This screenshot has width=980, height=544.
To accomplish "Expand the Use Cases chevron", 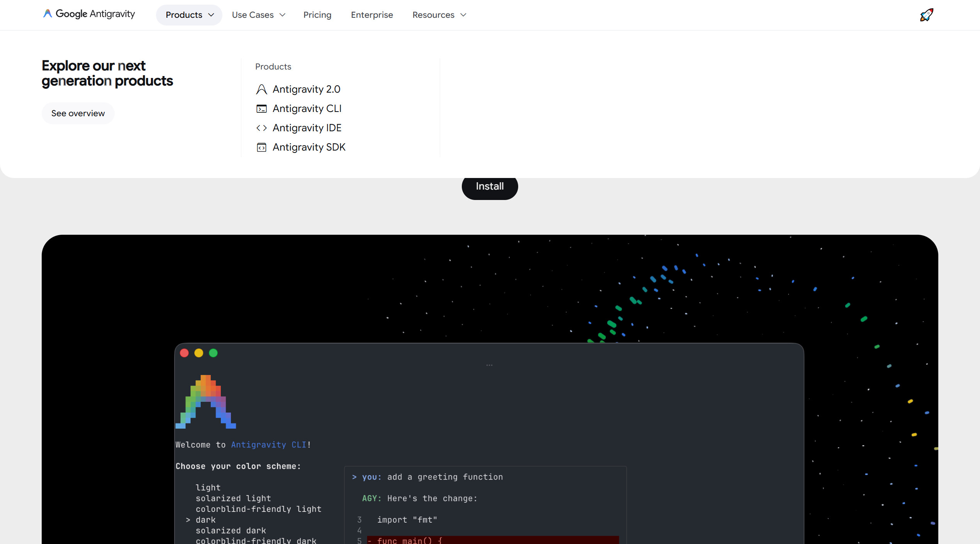I will click(x=282, y=15).
